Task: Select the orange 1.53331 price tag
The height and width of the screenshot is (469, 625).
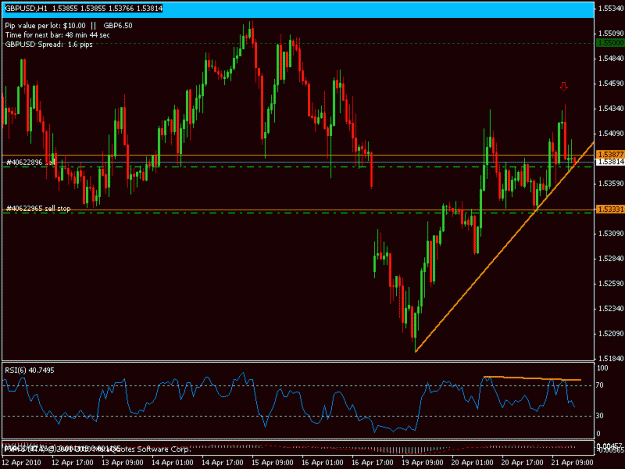Action: coord(610,209)
